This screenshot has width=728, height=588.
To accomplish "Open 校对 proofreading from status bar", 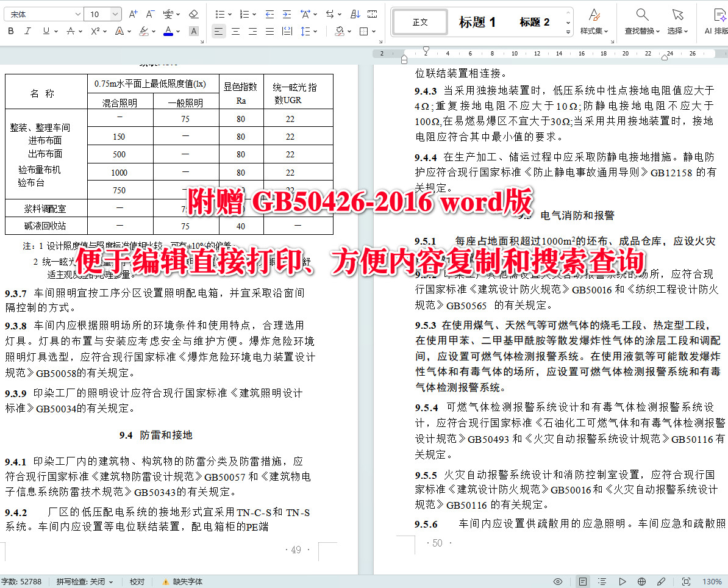I will click(137, 581).
